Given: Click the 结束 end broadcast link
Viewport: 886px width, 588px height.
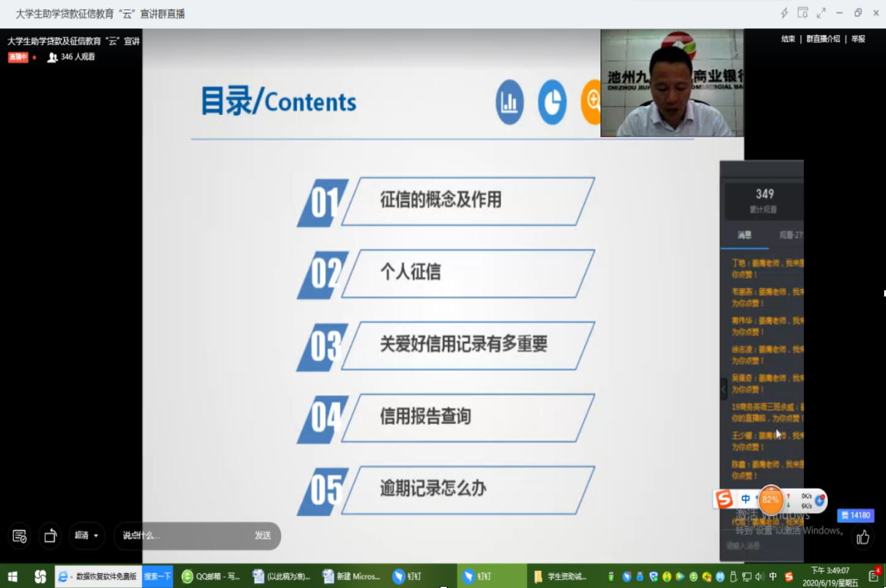Looking at the screenshot, I should coord(788,39).
